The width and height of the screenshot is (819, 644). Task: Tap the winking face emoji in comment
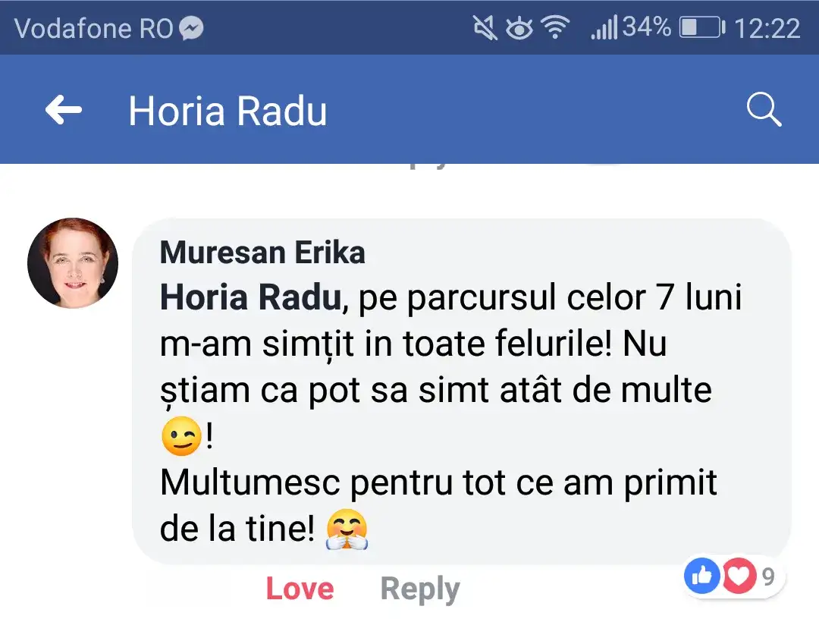181,438
